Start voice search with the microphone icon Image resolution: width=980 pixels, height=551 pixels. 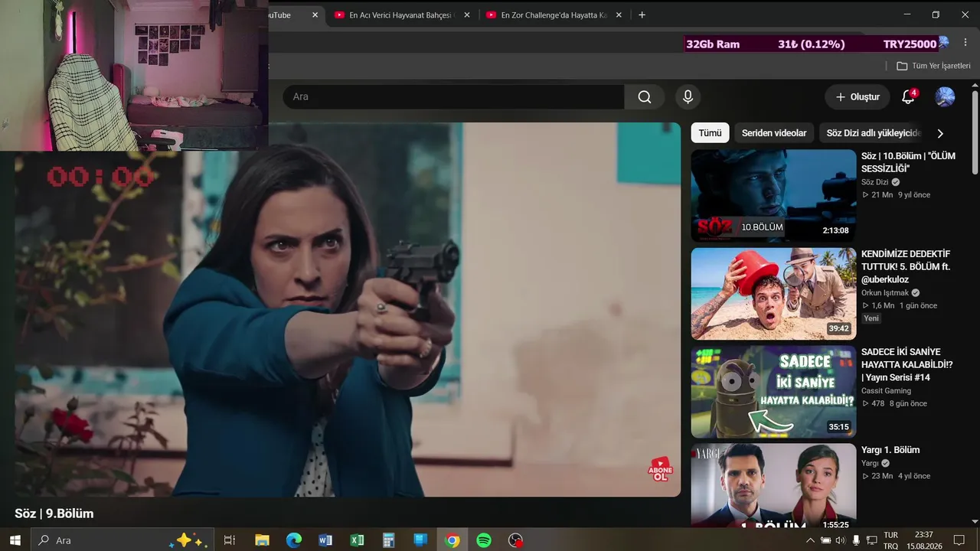pos(688,96)
